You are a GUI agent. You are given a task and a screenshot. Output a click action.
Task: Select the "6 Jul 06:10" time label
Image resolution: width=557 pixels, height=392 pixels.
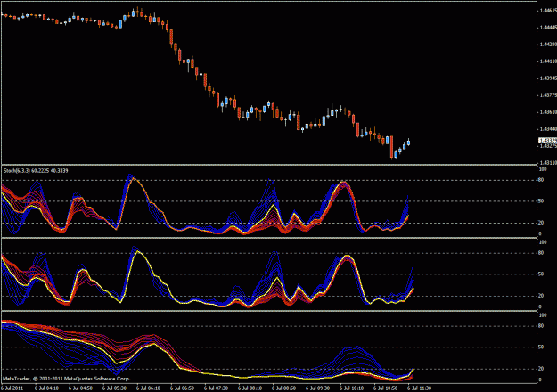pyautogui.click(x=148, y=388)
